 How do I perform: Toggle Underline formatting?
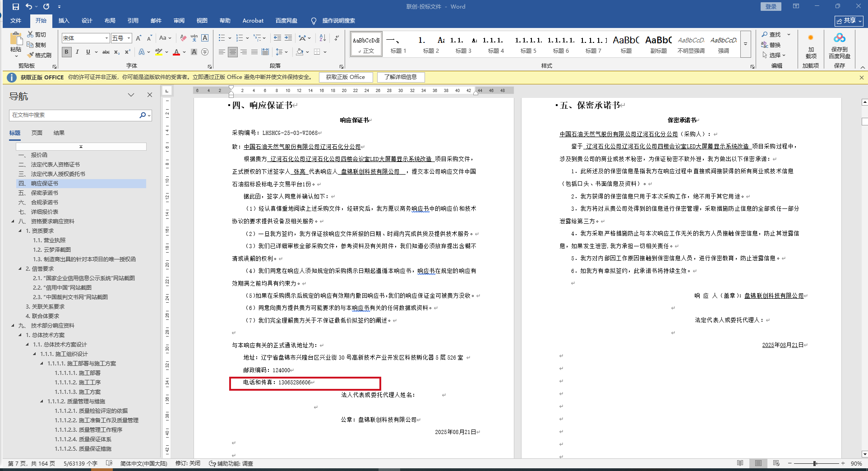point(88,52)
